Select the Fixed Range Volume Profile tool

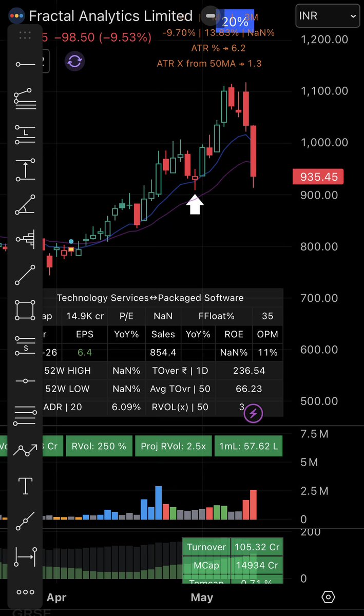point(25,239)
